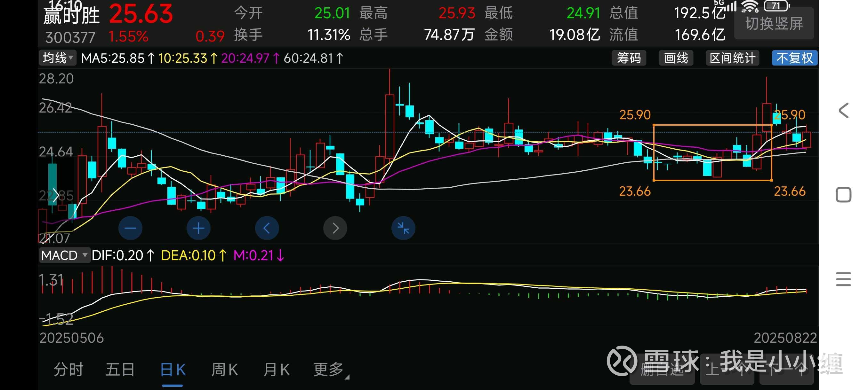868x390 pixels.
Task: Switch to 月K tab
Action: point(276,370)
